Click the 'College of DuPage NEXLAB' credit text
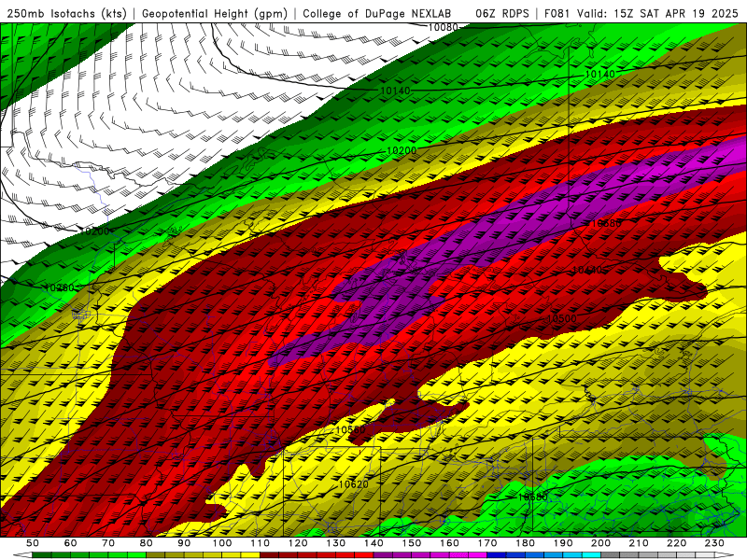 [x=377, y=13]
